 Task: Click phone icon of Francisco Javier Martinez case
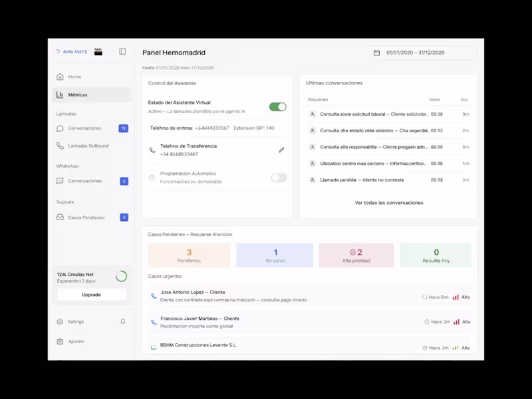point(154,323)
